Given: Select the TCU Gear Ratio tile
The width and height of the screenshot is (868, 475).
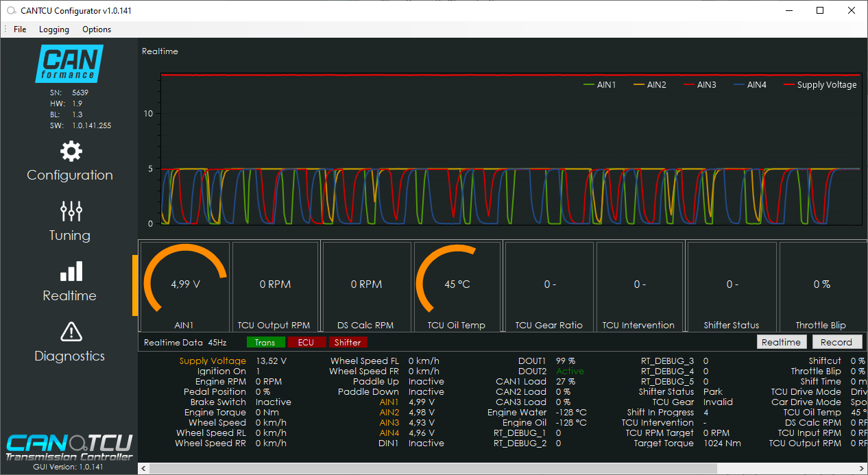Looking at the screenshot, I should (549, 286).
